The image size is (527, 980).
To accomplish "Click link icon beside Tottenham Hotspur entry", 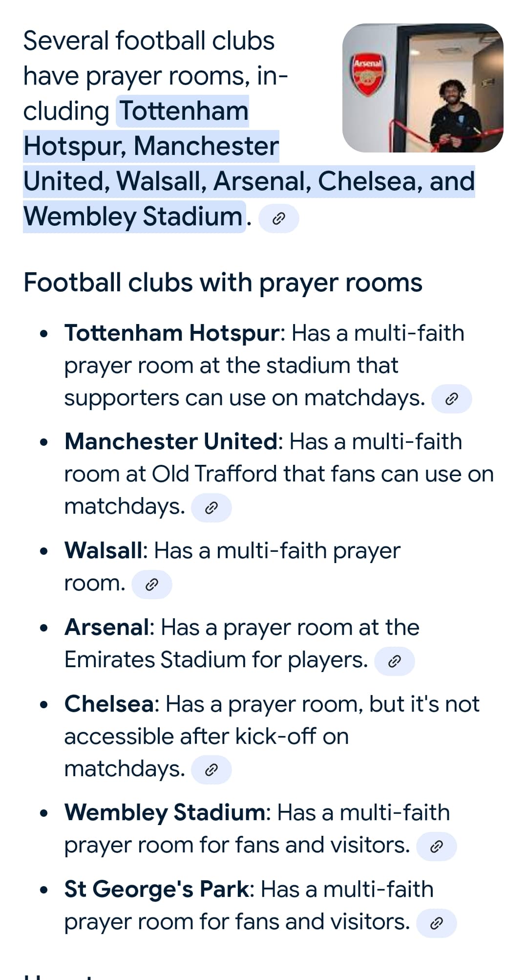I will 452,399.
